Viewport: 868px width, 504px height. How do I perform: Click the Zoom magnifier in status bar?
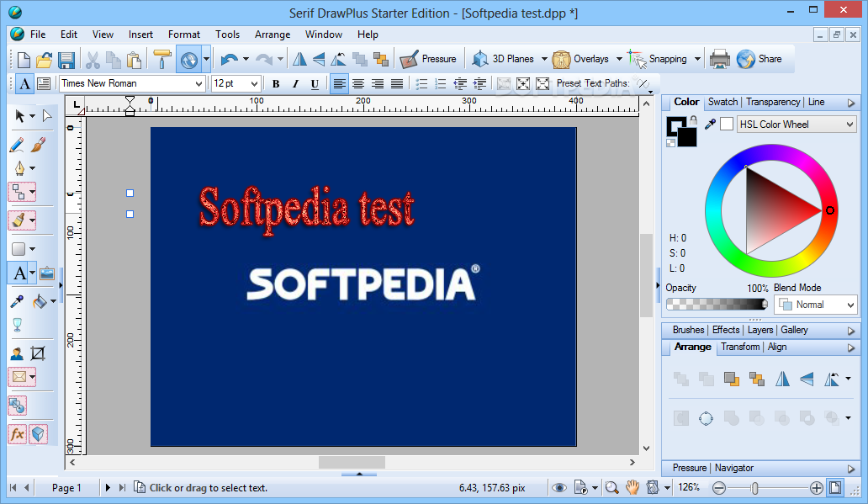(611, 487)
